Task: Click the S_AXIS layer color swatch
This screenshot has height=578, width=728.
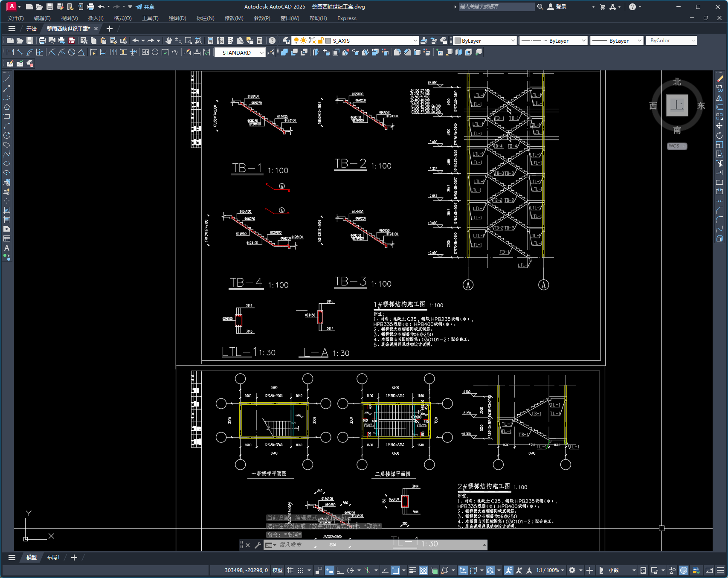Action: click(x=328, y=41)
